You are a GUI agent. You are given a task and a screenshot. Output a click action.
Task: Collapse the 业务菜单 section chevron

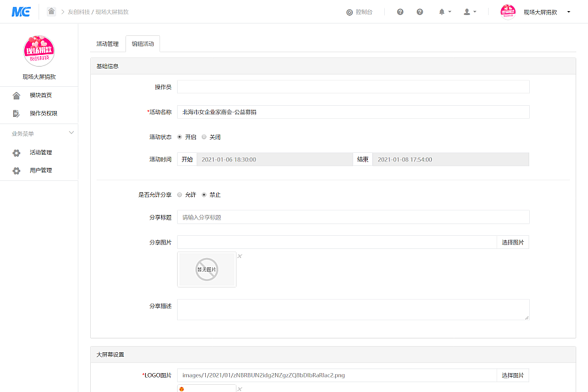[71, 133]
